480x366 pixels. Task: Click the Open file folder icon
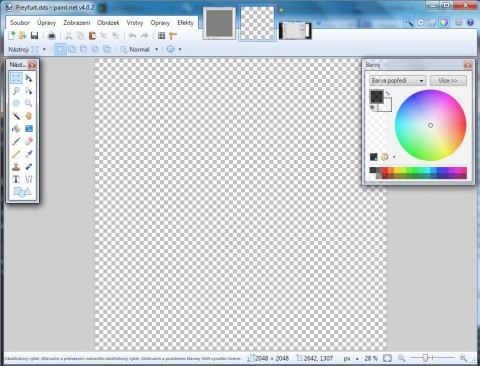[x=22, y=35]
